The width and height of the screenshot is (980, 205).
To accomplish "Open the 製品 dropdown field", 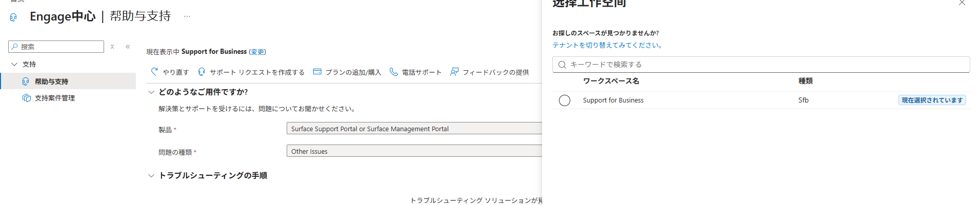I will point(414,129).
